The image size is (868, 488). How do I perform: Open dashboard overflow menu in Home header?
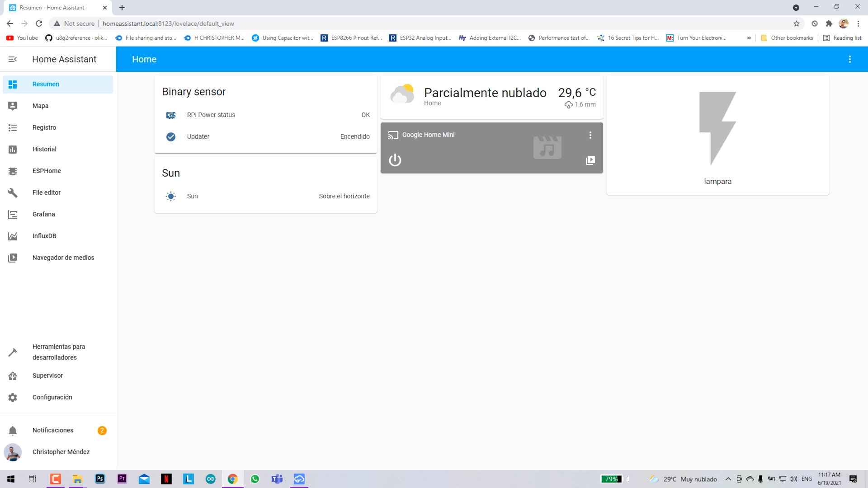(x=849, y=59)
